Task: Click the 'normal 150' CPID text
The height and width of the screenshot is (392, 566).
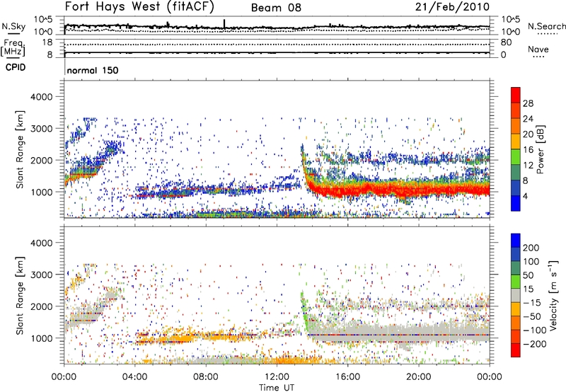Action: [93, 70]
